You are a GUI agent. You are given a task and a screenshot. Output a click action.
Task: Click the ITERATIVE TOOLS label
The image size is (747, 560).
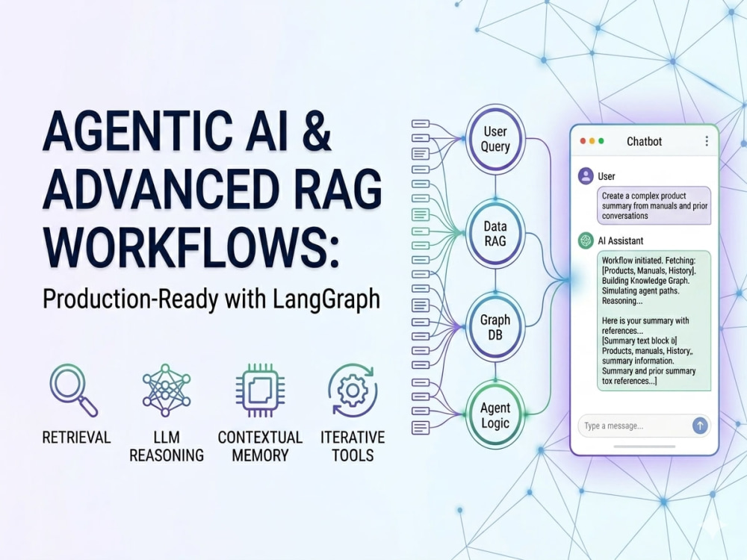(x=353, y=447)
